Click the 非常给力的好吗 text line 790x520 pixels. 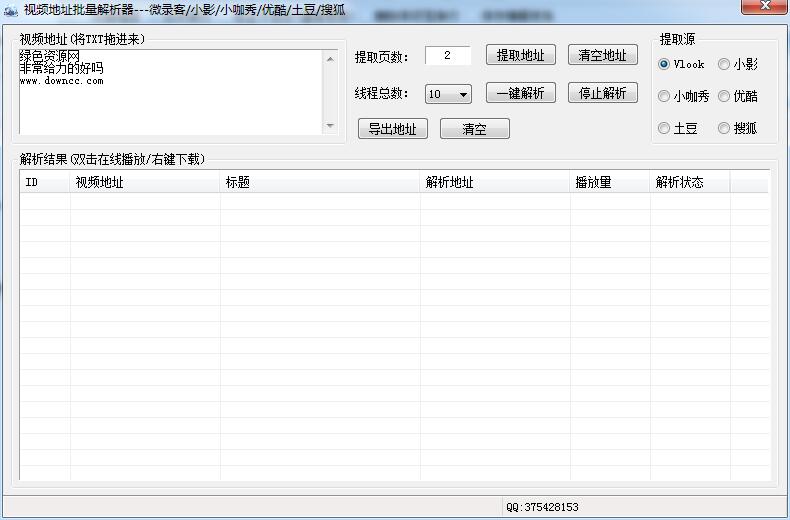61,68
